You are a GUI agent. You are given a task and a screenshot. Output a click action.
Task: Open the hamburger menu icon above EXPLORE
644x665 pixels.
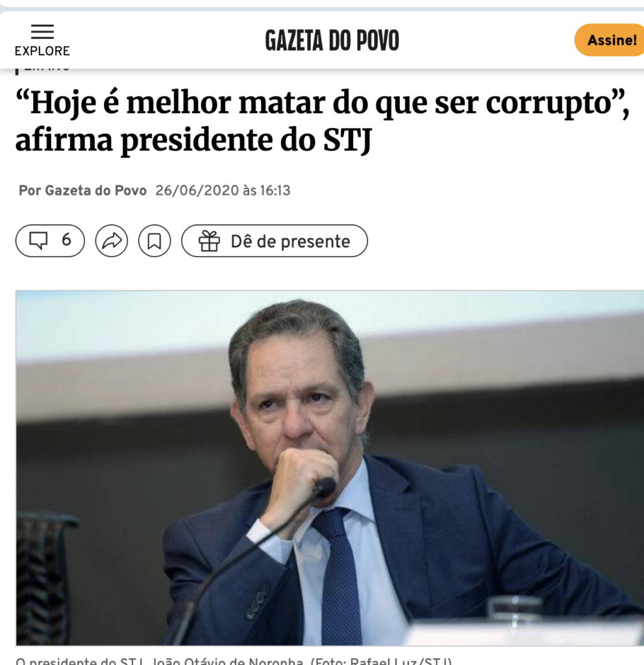tap(42, 32)
